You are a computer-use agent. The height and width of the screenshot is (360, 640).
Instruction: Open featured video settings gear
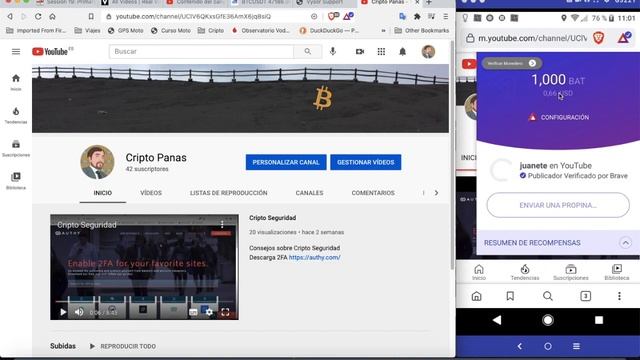pyautogui.click(x=209, y=312)
